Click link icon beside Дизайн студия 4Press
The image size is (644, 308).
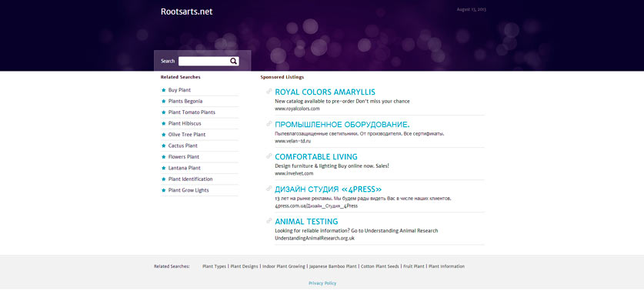pos(269,189)
